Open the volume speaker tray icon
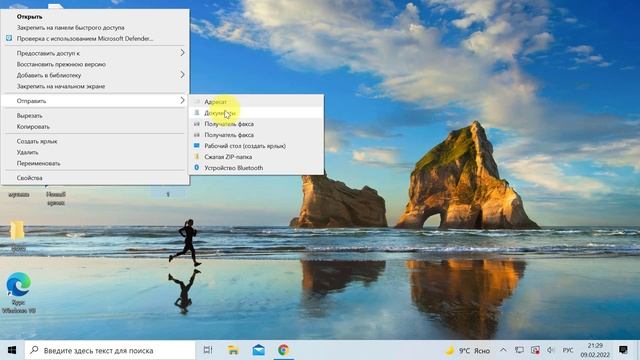Image resolution: width=640 pixels, height=360 pixels. [551, 350]
